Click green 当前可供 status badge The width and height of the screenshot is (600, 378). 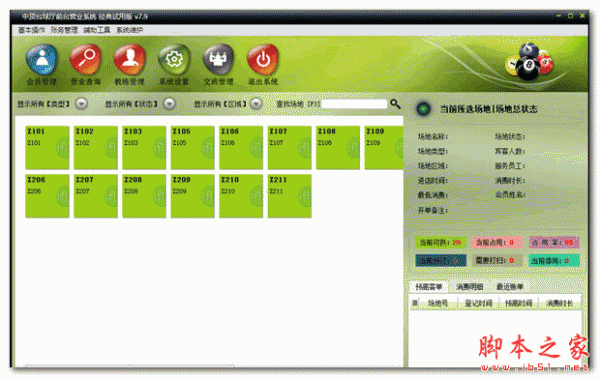click(441, 243)
